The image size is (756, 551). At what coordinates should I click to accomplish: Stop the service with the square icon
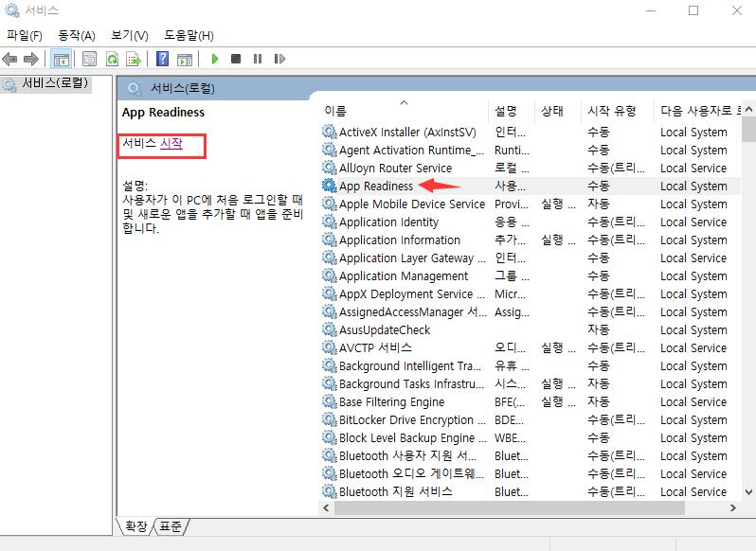click(x=236, y=59)
